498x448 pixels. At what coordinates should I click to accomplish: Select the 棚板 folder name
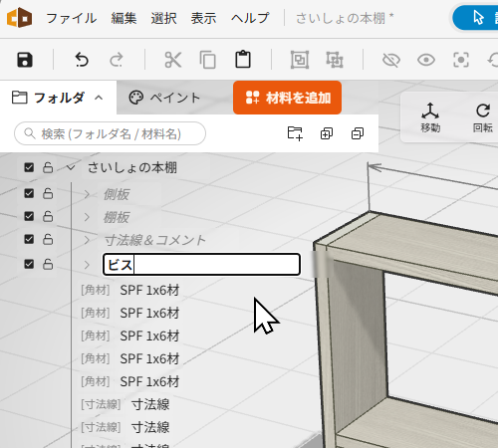[x=117, y=217]
